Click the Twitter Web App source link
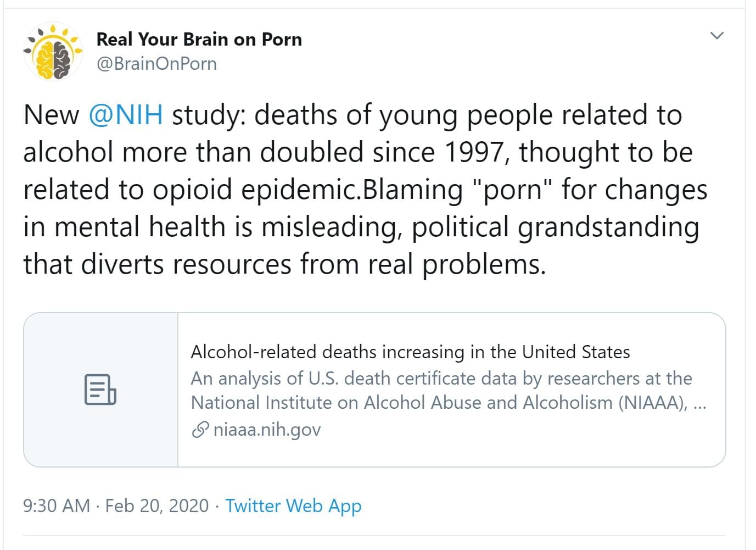Screen dimensions: 756x550 (x=293, y=505)
